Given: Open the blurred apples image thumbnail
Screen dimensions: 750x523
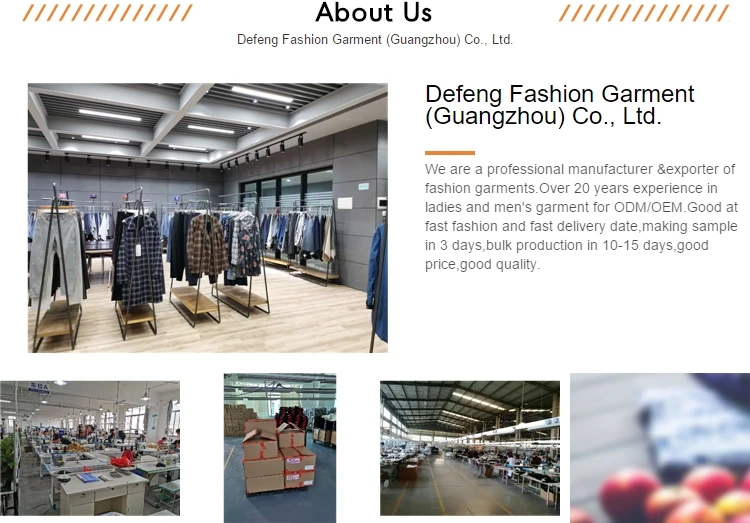Looking at the screenshot, I should [660, 448].
